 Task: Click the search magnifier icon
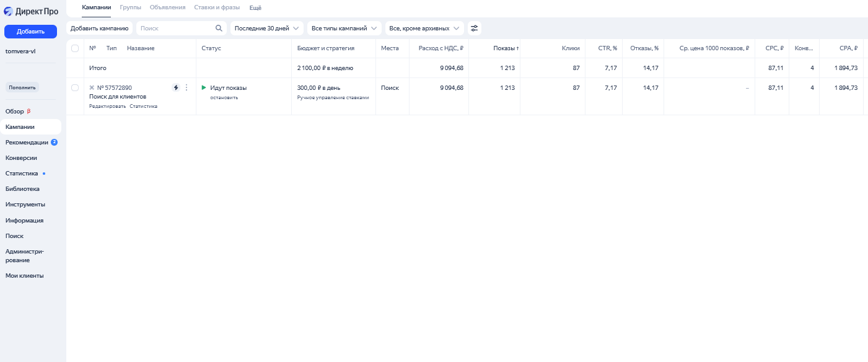219,28
